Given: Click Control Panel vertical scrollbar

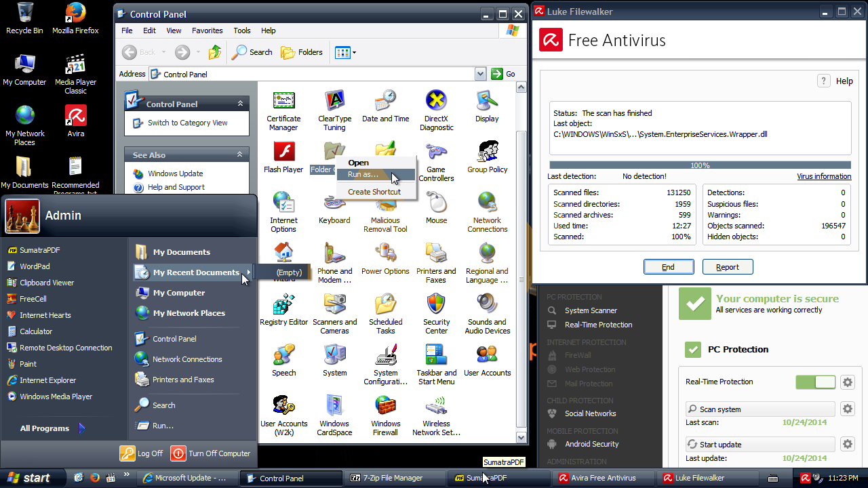Looking at the screenshot, I should click(521, 261).
